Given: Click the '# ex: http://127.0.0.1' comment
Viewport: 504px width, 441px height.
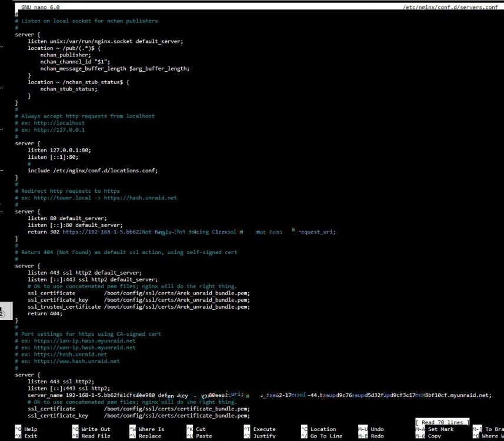Looking at the screenshot, I should point(50,130).
